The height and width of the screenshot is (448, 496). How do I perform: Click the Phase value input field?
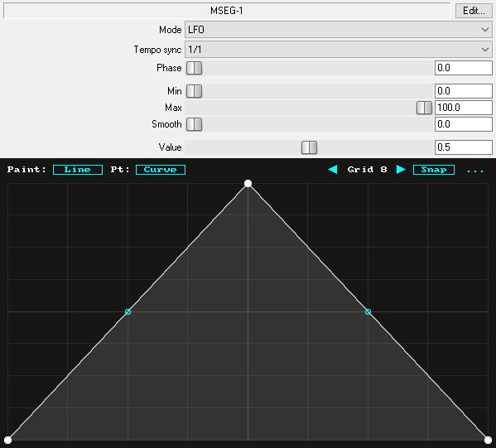464,68
